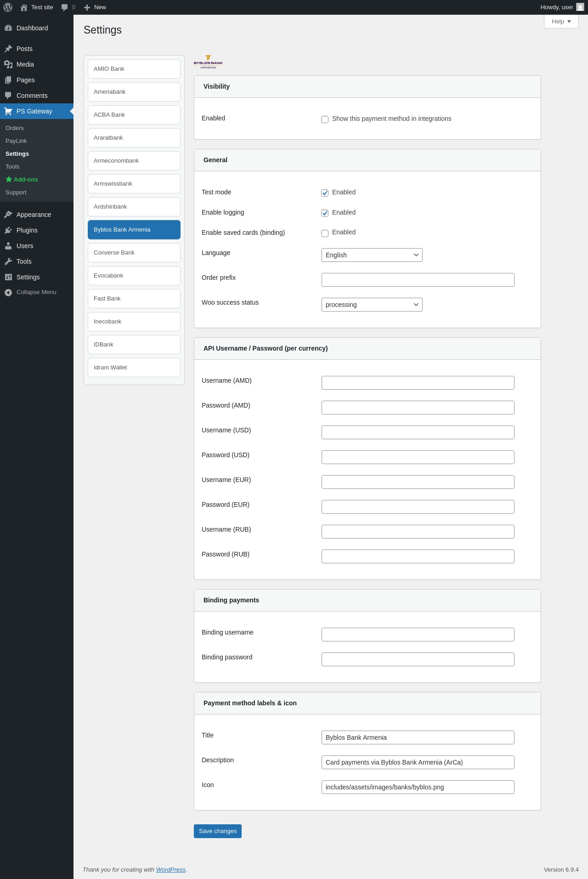Uncheck the Test mode checkbox

click(325, 193)
